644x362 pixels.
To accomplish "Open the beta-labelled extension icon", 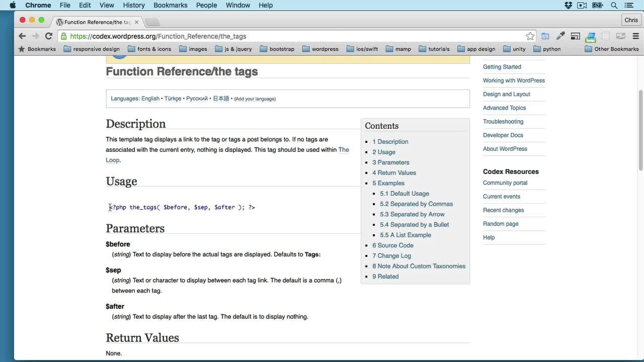I will [591, 37].
